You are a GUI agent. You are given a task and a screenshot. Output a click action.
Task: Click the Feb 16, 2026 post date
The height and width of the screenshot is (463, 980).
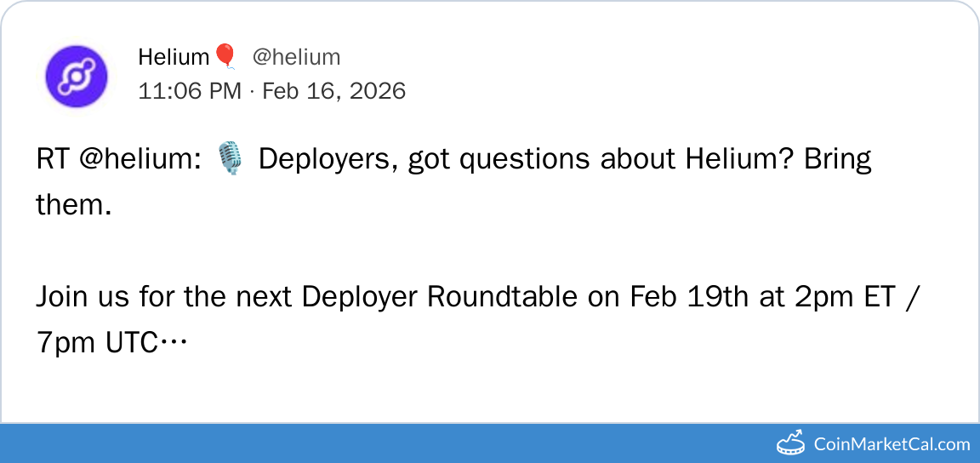333,90
